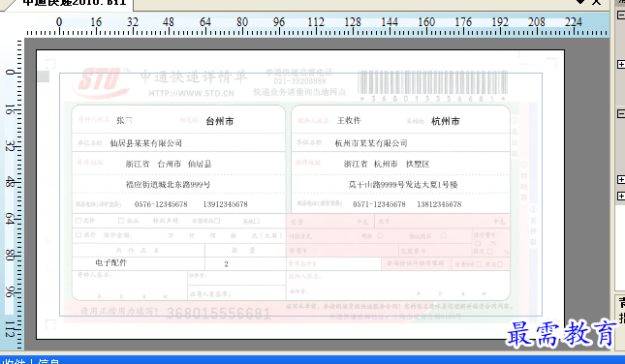Click the horizontal ruler at mark 112
Screen dimensions: 625x364
coord(316,22)
